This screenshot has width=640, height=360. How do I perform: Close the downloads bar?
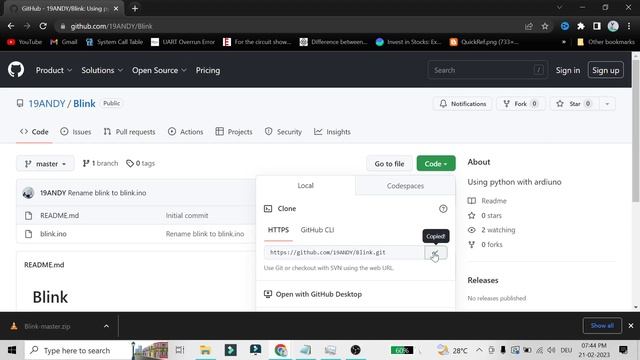(631, 325)
